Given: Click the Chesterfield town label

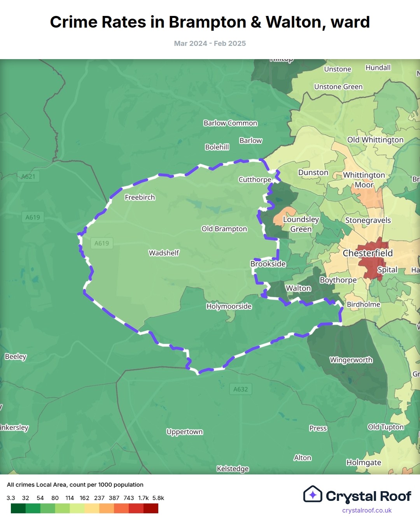Looking at the screenshot, I should pos(367,253).
